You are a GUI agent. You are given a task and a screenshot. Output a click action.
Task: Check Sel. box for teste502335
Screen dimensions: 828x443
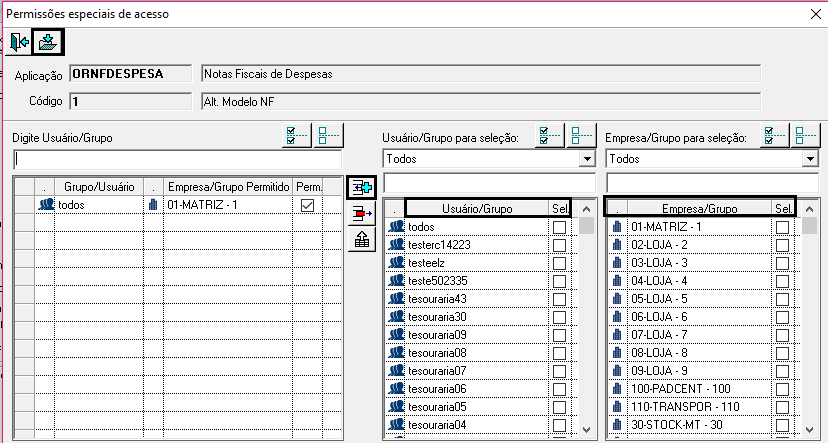pyautogui.click(x=559, y=281)
